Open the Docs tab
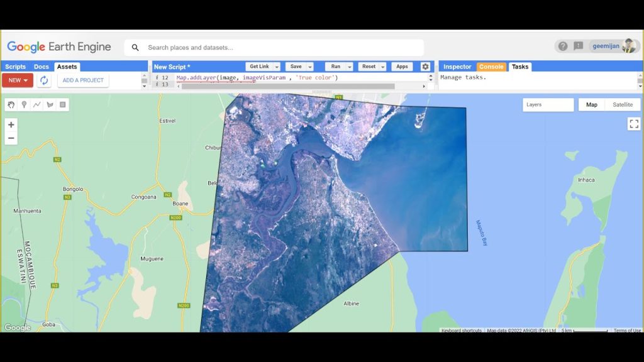The width and height of the screenshot is (644, 362). (42, 66)
